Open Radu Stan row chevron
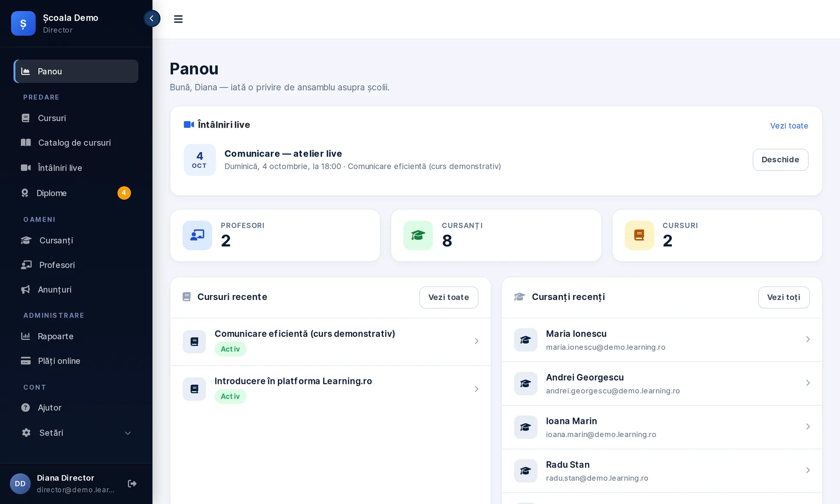 click(x=808, y=471)
